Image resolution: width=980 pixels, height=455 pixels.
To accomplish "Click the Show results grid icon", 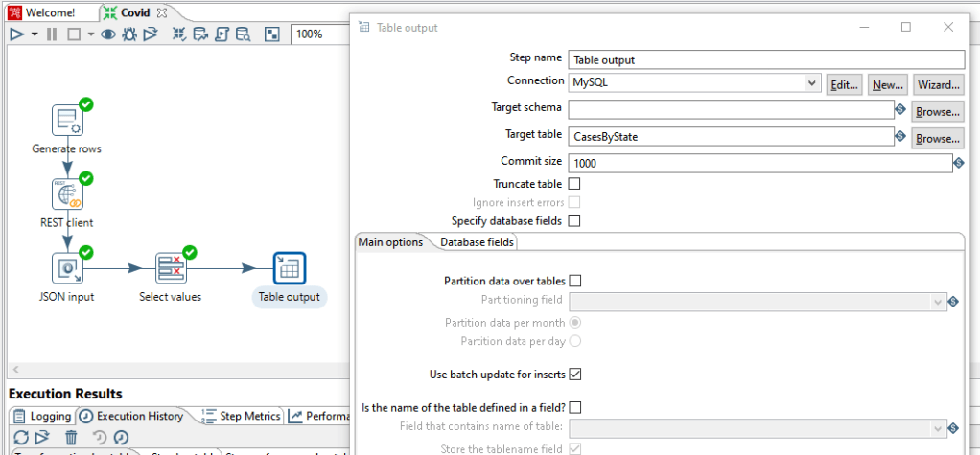I will point(272,34).
